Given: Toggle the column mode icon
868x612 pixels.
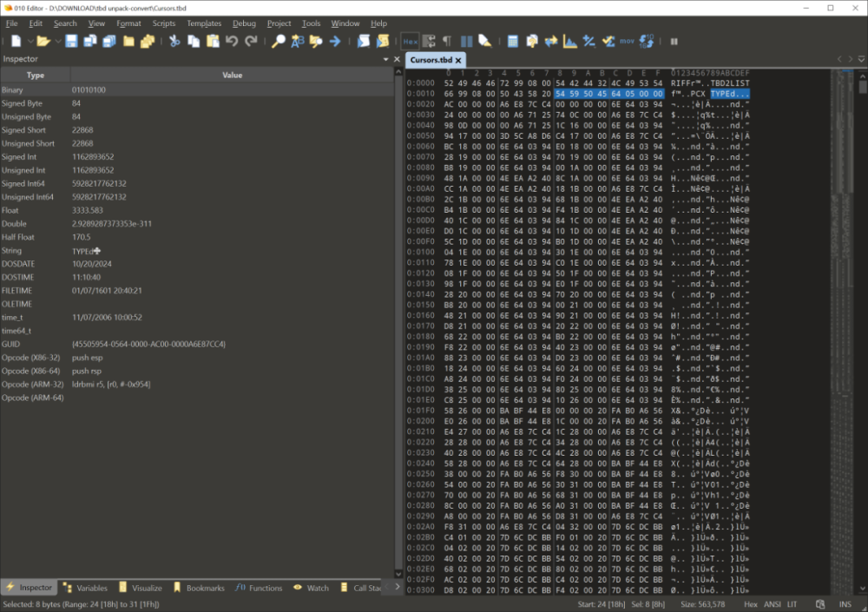Looking at the screenshot, I should pyautogui.click(x=467, y=41).
